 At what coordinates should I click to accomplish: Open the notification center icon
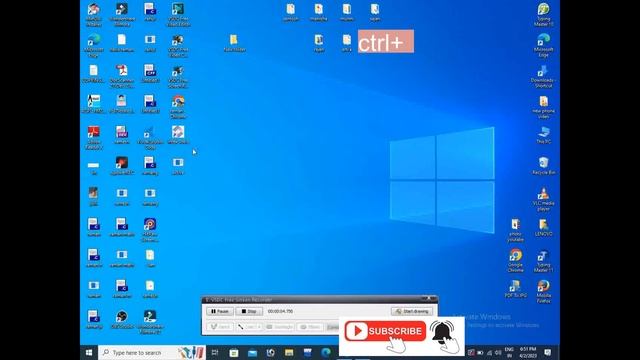point(548,352)
